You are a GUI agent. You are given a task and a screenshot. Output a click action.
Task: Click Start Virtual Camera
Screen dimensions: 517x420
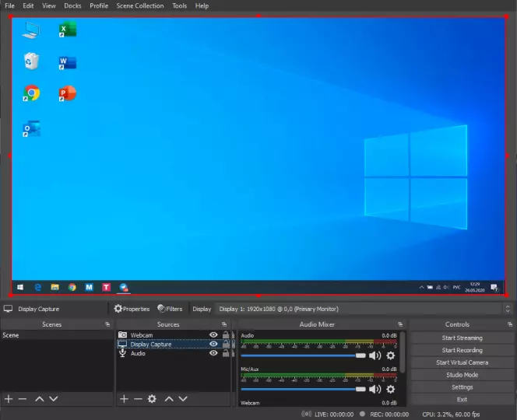coord(462,362)
